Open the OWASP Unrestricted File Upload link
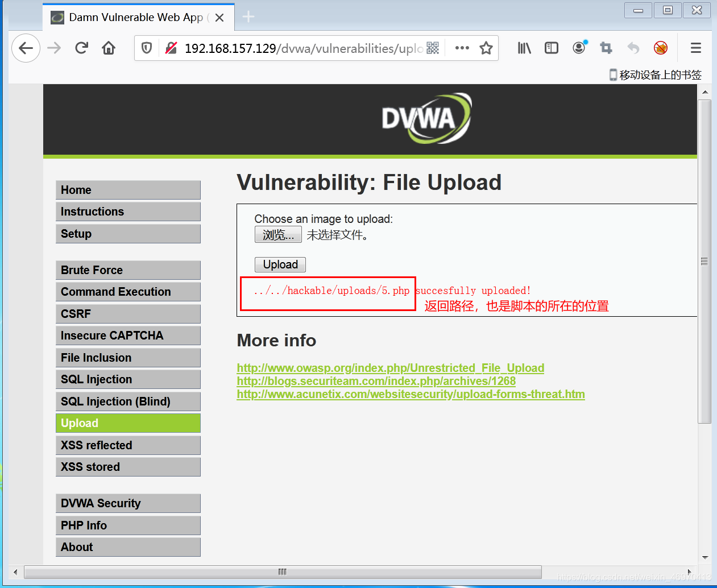Viewport: 717px width, 588px height. [x=391, y=368]
